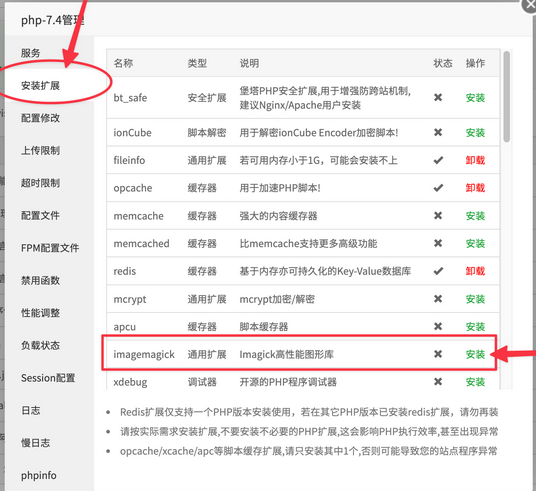This screenshot has height=491, width=536.
Task: Open phpinfo tab
Action: (39, 475)
